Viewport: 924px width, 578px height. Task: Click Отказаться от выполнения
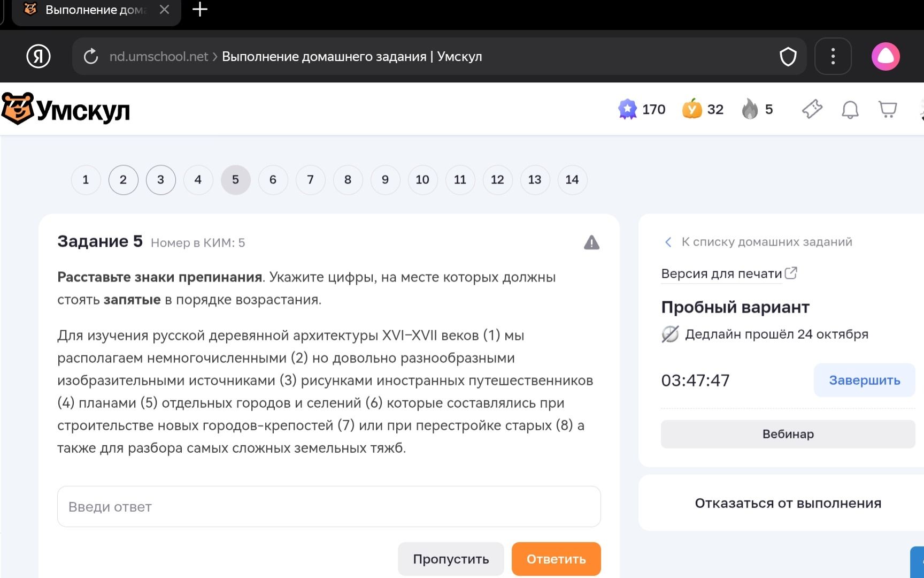(788, 503)
